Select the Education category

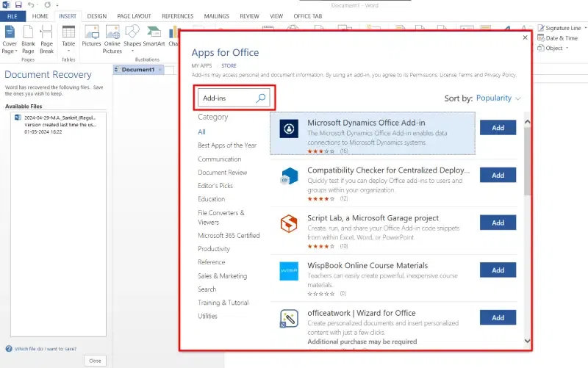pyautogui.click(x=212, y=199)
